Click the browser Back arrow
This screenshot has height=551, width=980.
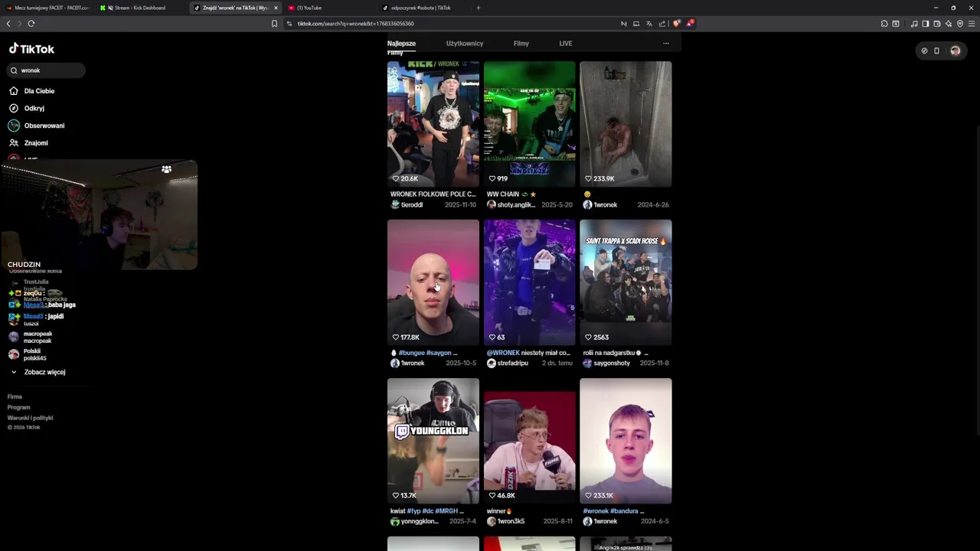click(8, 23)
